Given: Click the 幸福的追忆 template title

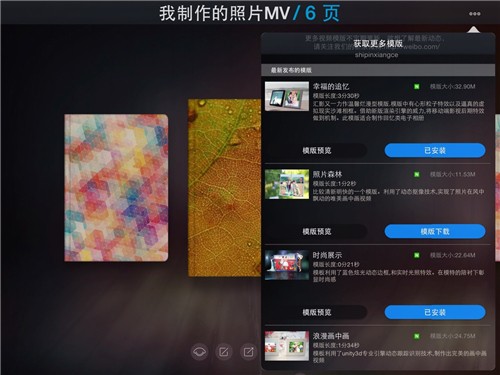Looking at the screenshot, I should [331, 87].
